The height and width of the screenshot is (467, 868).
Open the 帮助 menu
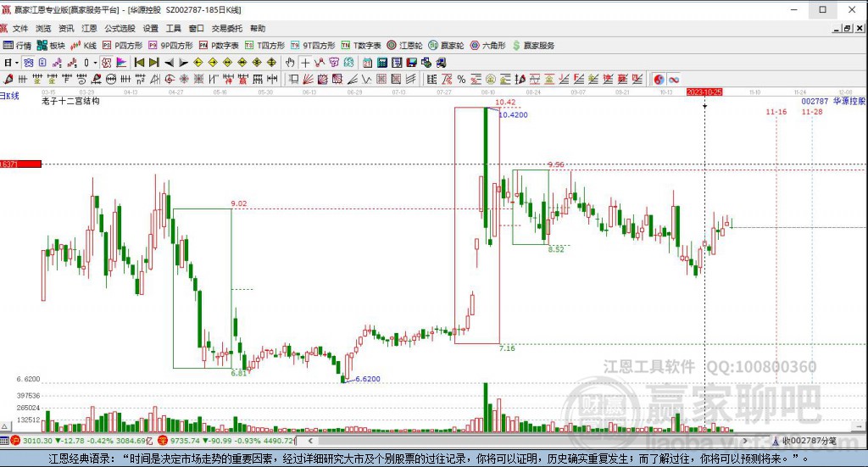(258, 28)
